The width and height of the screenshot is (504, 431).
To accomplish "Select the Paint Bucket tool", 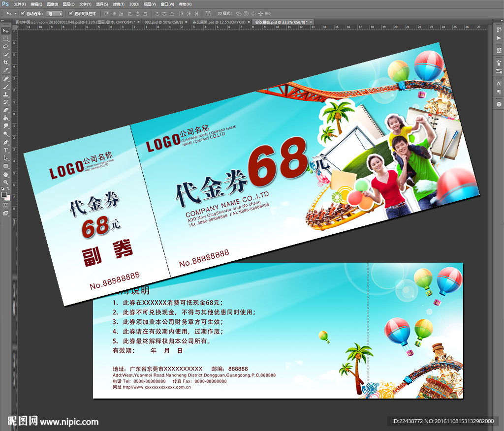I will pyautogui.click(x=6, y=118).
